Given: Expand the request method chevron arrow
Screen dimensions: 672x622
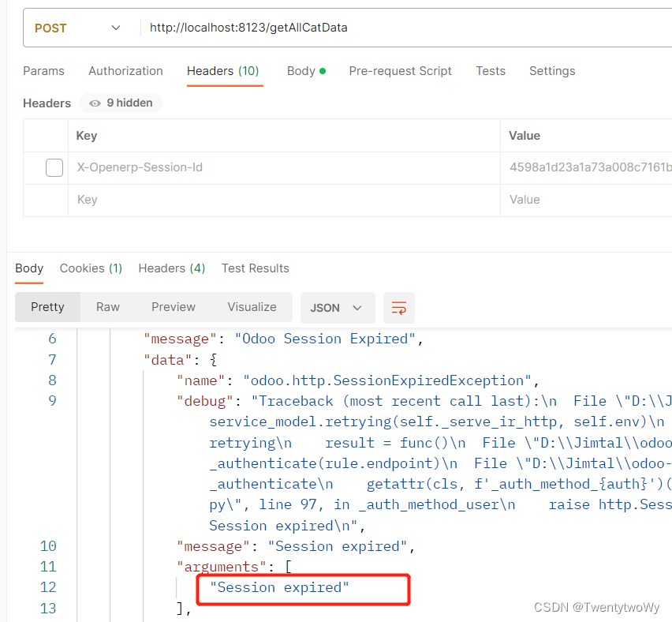Looking at the screenshot, I should 115,28.
